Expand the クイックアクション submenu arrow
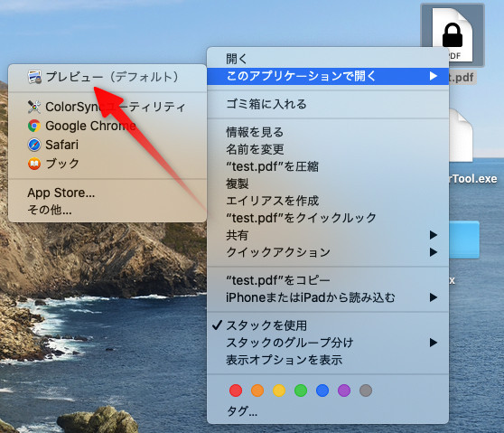The width and height of the screenshot is (504, 433). (434, 252)
